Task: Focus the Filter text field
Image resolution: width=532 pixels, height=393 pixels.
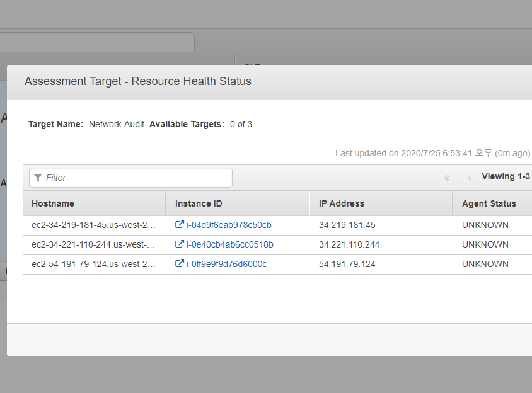Action: pyautogui.click(x=130, y=178)
